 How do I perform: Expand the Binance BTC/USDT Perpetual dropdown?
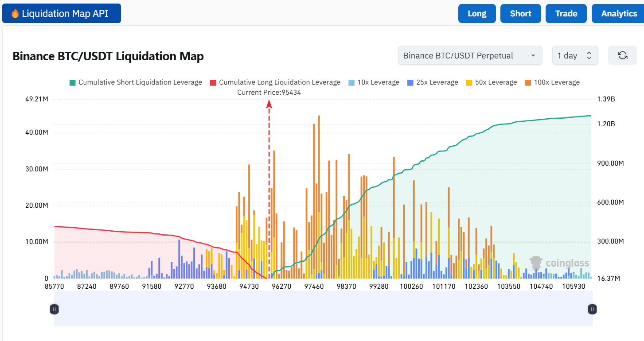point(470,55)
